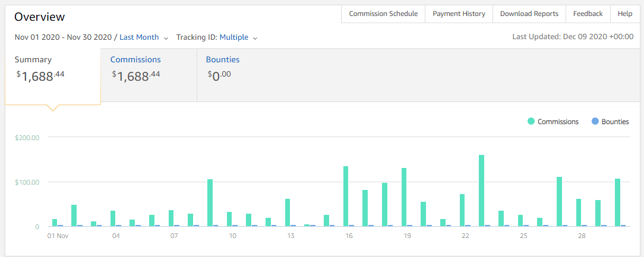Viewport: 644px width, 257px height.
Task: Expand the Tracking ID Multiple dropdown
Action: (x=238, y=37)
